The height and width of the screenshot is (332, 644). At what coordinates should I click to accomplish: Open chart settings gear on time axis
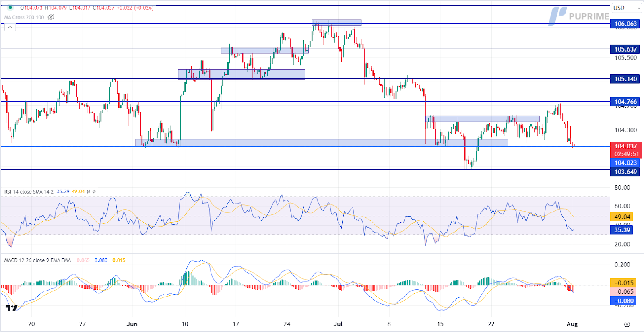click(x=627, y=324)
